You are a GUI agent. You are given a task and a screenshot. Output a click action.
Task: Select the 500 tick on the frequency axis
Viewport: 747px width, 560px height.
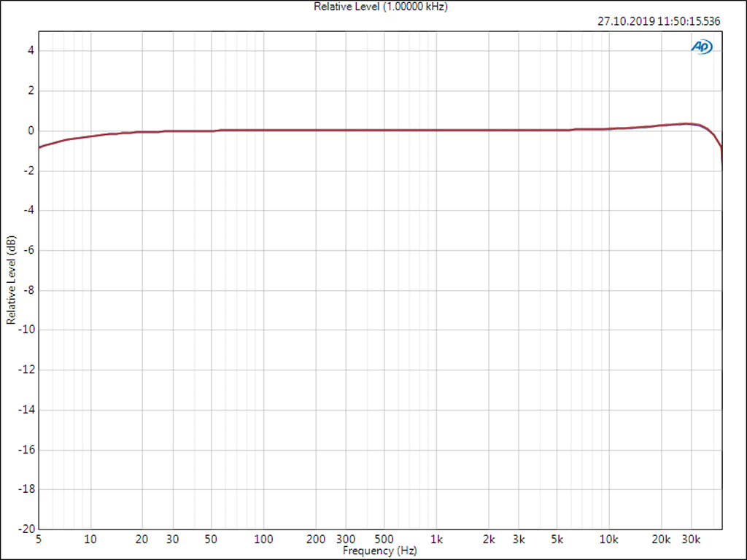[x=384, y=540]
